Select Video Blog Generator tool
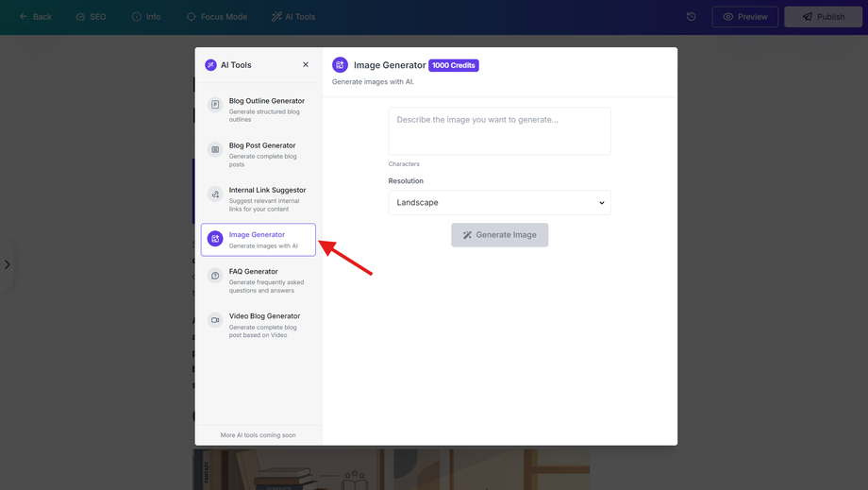 click(258, 326)
